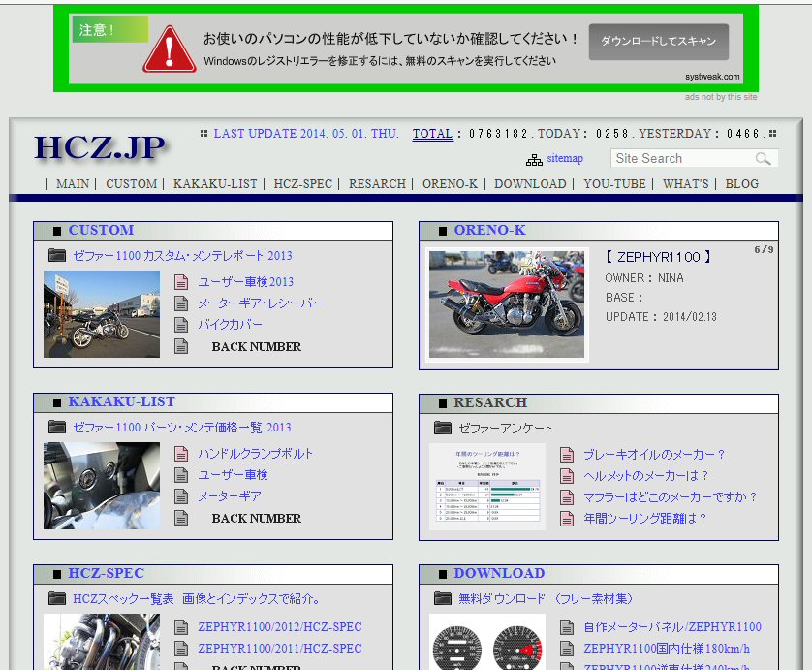Image resolution: width=812 pixels, height=670 pixels.
Task: Click the document icon beside メーターギア・レシーバー
Action: click(181, 303)
